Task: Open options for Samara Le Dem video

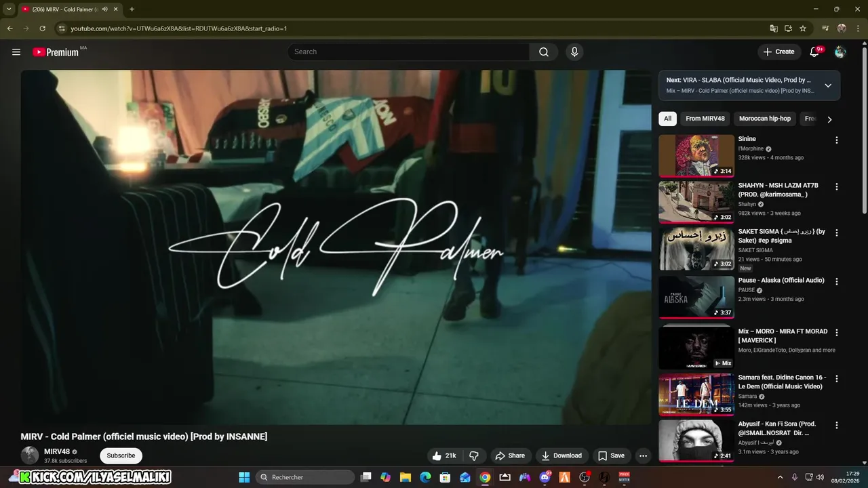Action: (836, 379)
